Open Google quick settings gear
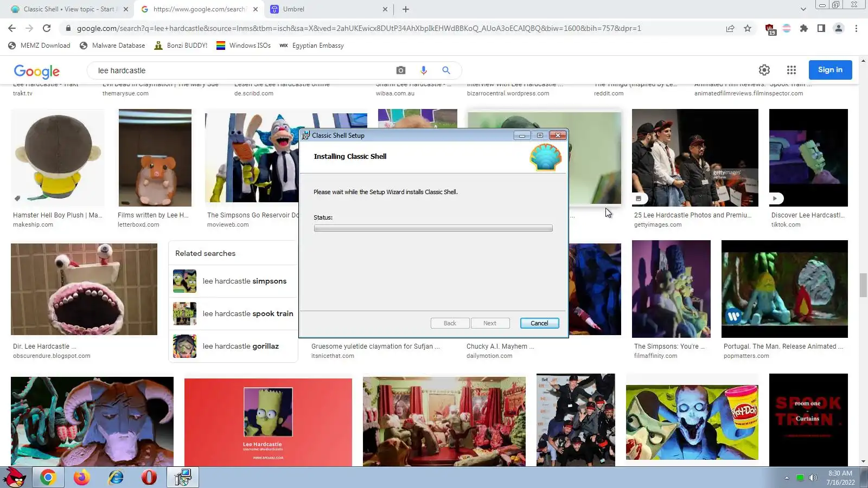This screenshot has width=868, height=488. click(764, 70)
